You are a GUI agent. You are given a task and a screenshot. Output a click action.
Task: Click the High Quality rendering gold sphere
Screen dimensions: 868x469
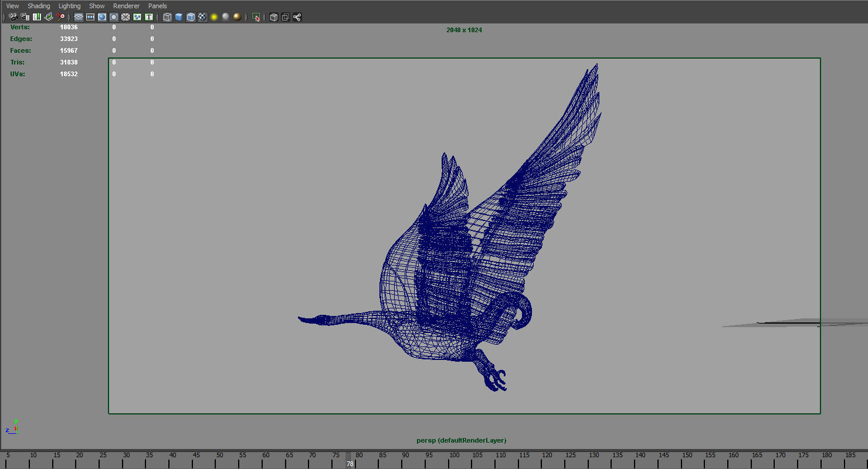(x=237, y=17)
